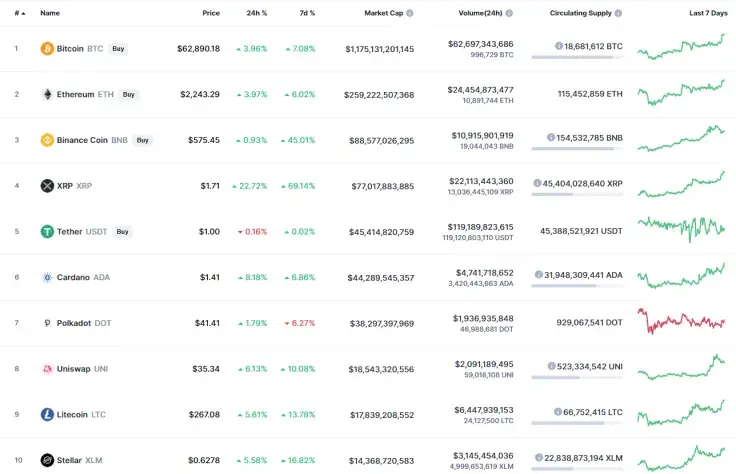Click the Bitcoin logo icon
Image resolution: width=736 pixels, height=474 pixels.
(x=47, y=48)
